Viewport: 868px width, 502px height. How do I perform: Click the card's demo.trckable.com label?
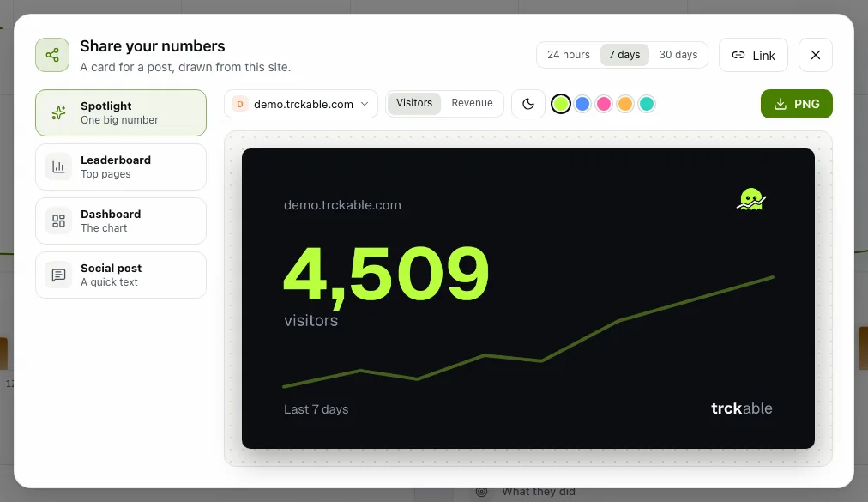coord(343,205)
